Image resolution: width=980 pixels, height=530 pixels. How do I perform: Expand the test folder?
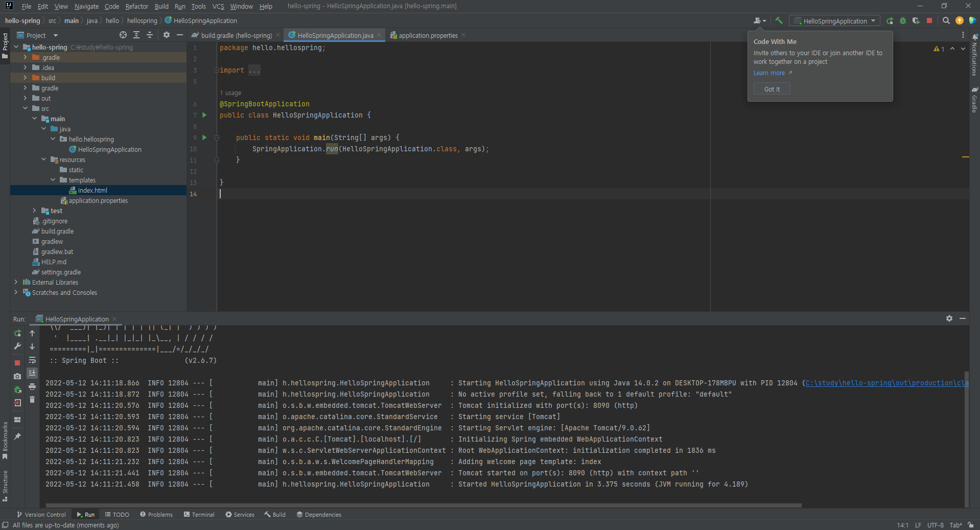[34, 211]
